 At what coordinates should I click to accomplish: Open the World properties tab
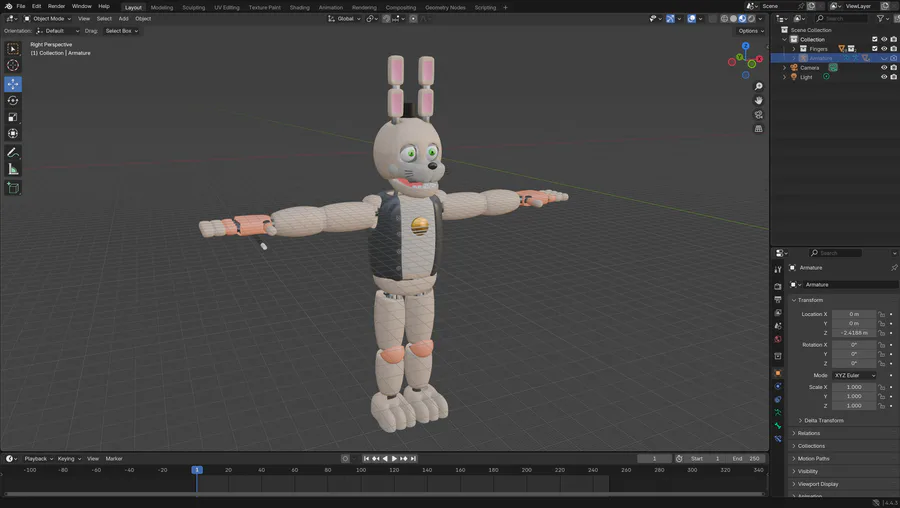point(778,339)
